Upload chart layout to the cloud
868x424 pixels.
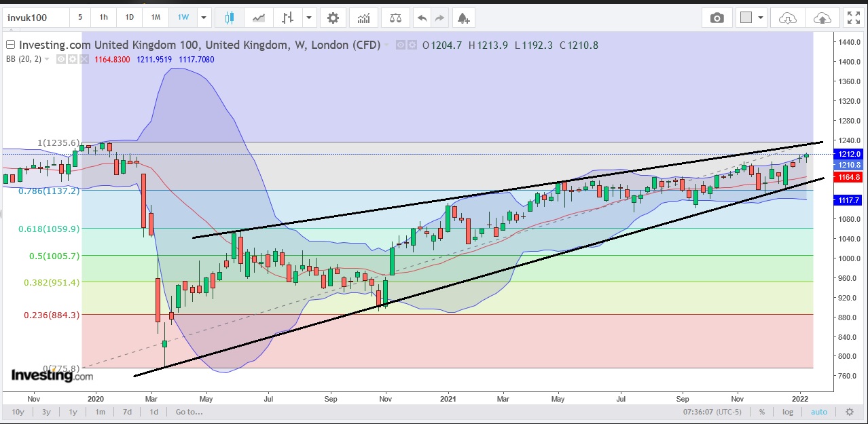click(822, 18)
